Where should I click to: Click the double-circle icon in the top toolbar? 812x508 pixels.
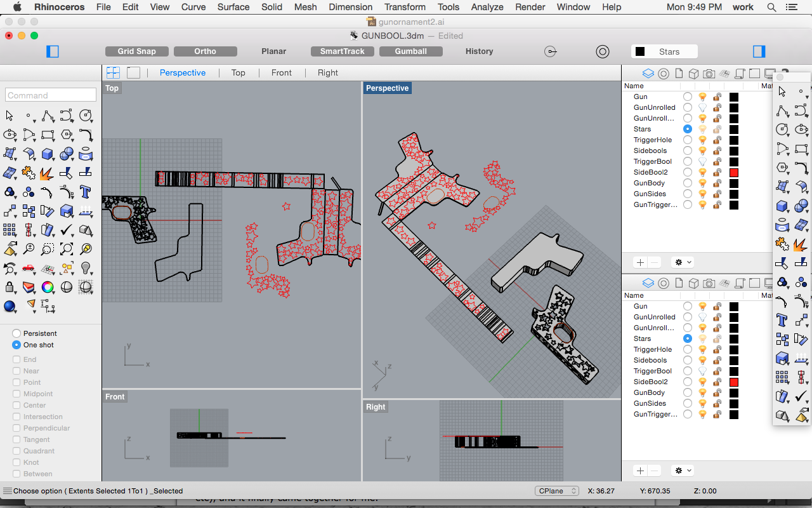click(x=603, y=51)
